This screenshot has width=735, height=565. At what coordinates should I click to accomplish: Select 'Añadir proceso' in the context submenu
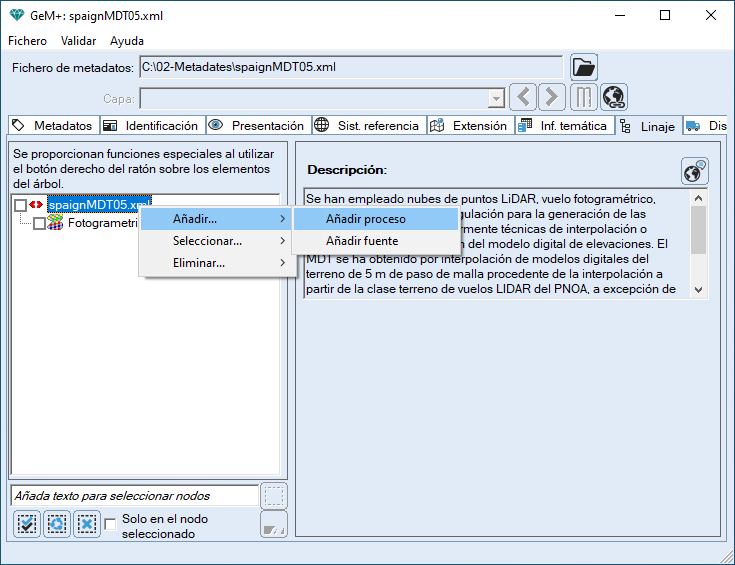coord(365,219)
